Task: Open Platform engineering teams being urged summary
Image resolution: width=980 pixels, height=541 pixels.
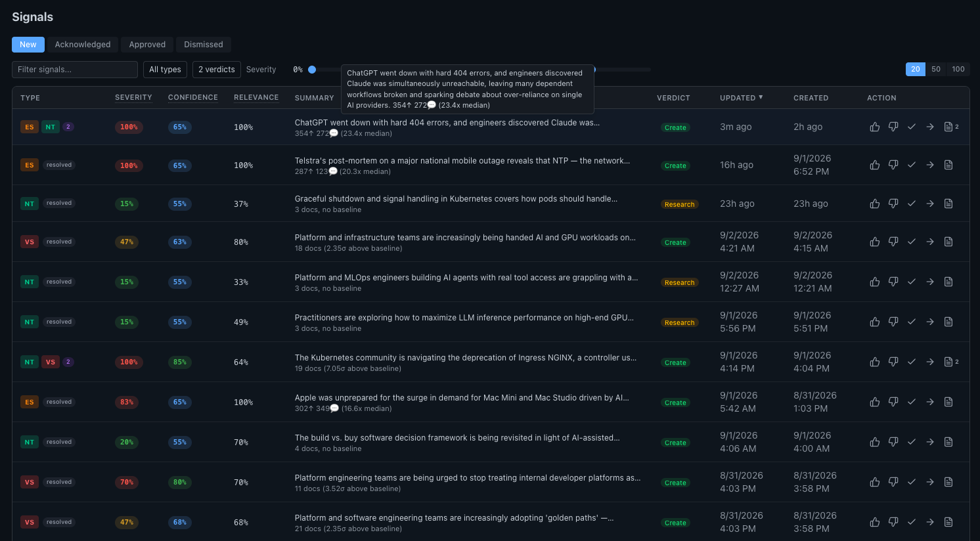Action: point(468,477)
